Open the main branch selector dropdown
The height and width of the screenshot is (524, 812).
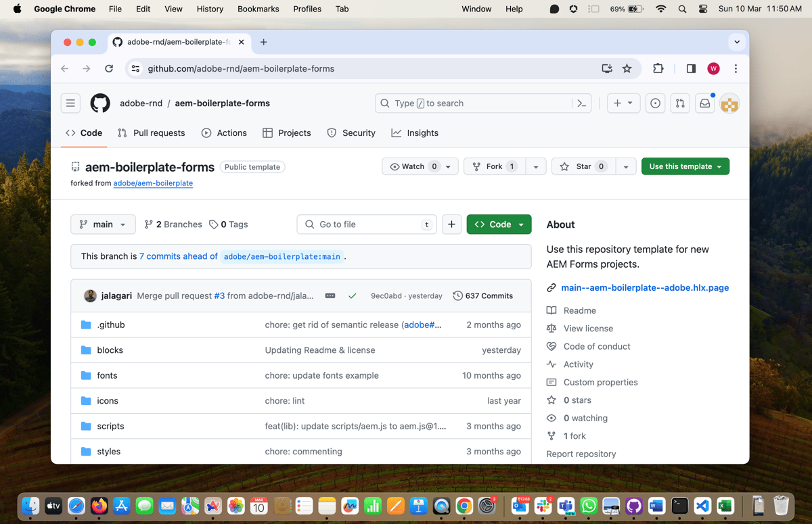coord(103,224)
